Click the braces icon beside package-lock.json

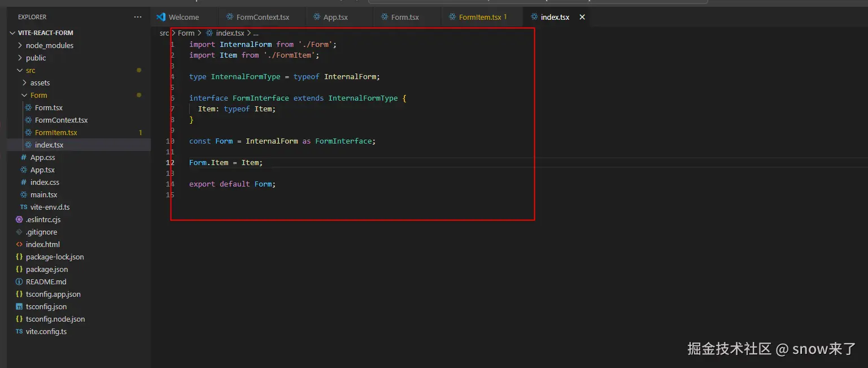point(19,257)
